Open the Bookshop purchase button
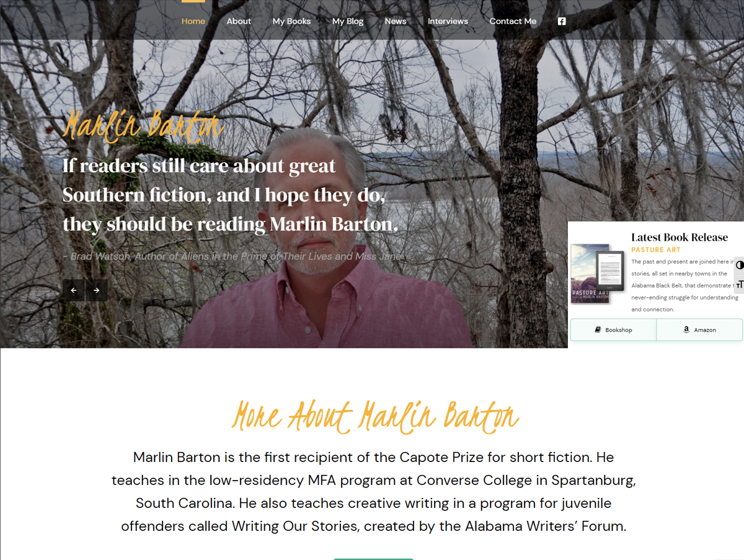The height and width of the screenshot is (560, 744). 613,330
